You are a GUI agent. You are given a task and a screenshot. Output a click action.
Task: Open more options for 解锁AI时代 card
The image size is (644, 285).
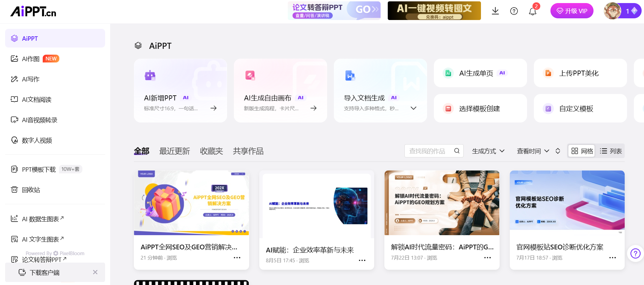[x=487, y=258]
